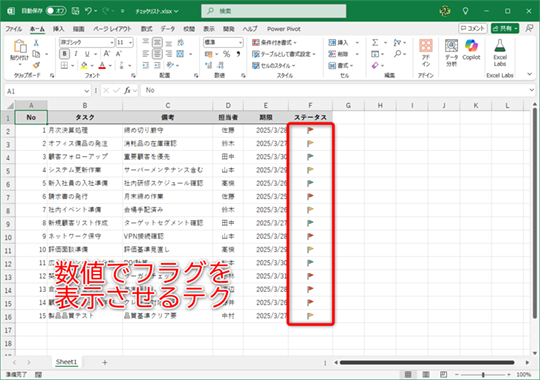Click the Find and Select magnifier icon

(x=397, y=54)
